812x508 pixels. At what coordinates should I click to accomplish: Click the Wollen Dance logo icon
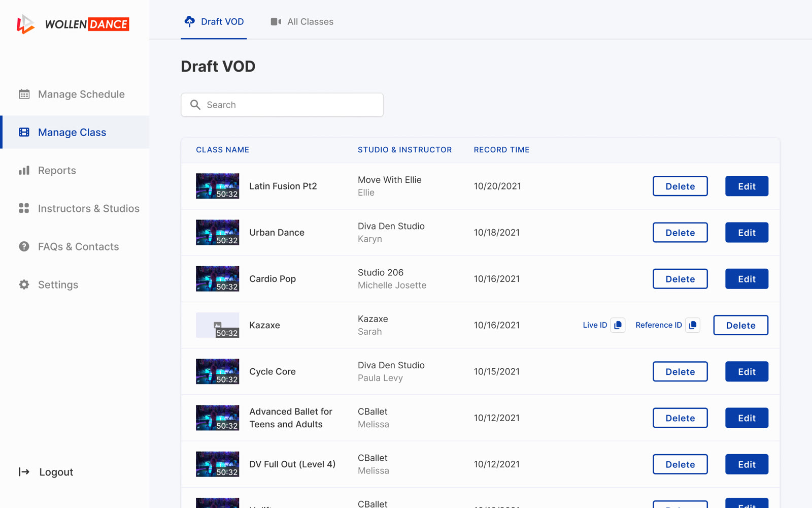[25, 24]
